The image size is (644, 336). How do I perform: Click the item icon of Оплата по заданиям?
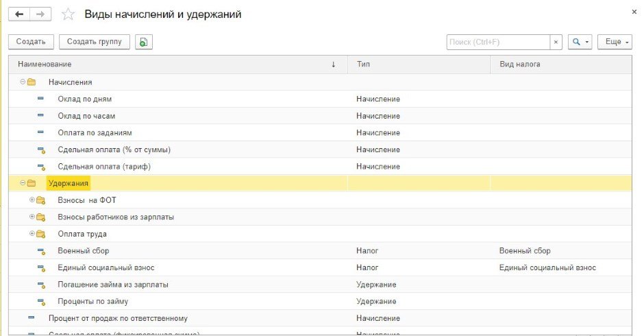pyautogui.click(x=40, y=132)
